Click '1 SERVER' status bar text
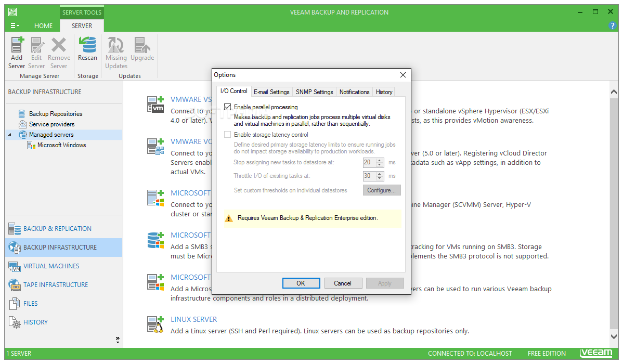Screen dimensions: 623x364 (19, 353)
